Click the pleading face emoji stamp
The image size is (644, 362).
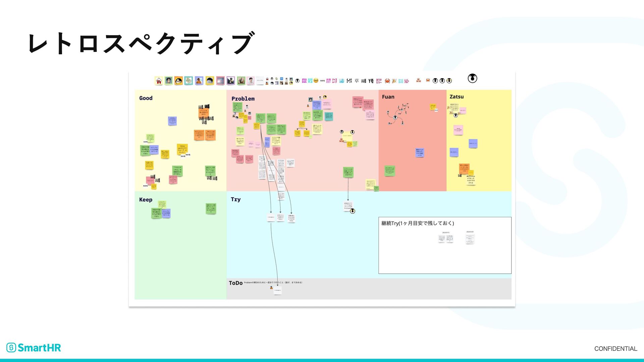[316, 80]
